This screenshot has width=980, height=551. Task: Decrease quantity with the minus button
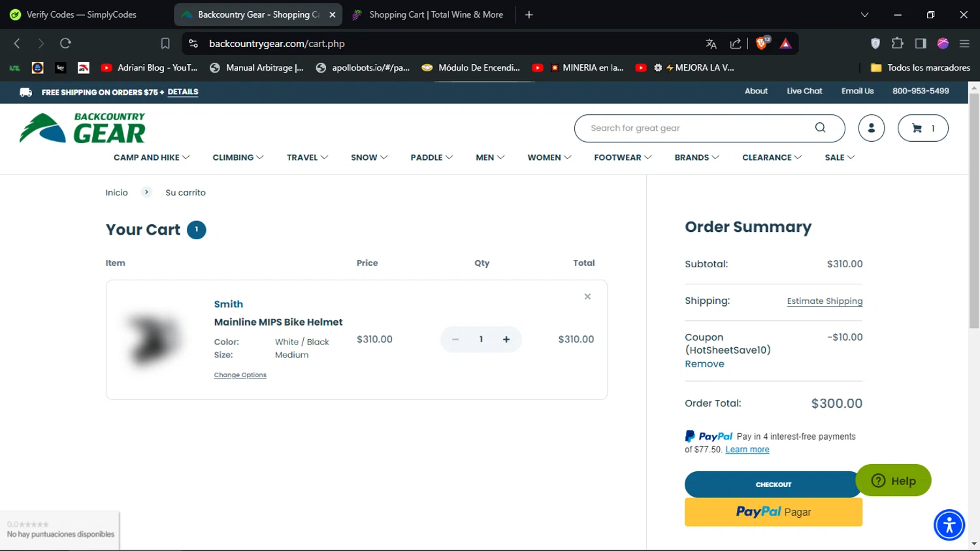tap(455, 339)
